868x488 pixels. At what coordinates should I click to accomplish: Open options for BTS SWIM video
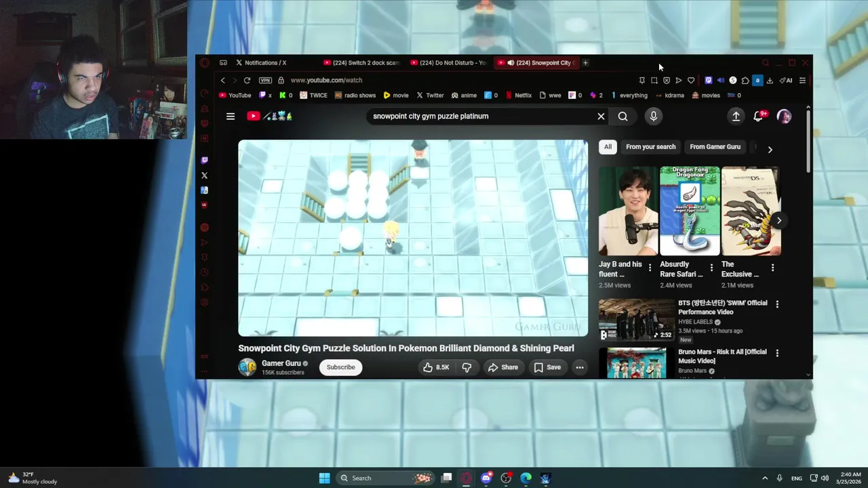(x=777, y=305)
